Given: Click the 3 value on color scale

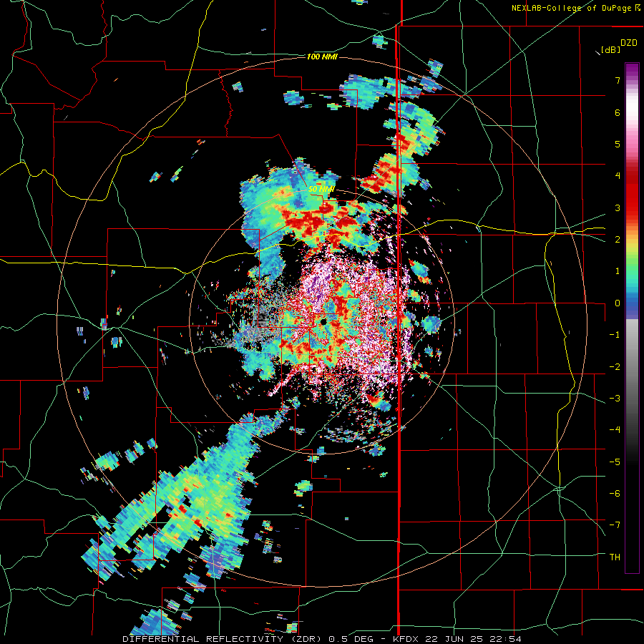Looking at the screenshot, I should 618,208.
